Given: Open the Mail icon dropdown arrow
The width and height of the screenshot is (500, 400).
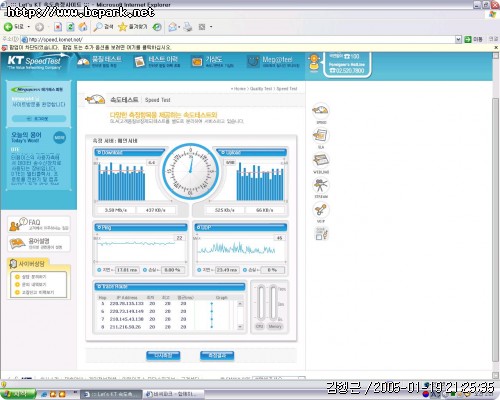Looking at the screenshot, I should click(x=179, y=27).
